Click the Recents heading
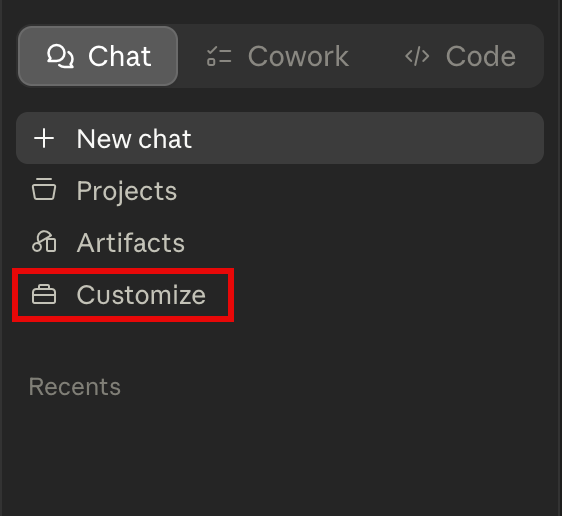 click(75, 387)
